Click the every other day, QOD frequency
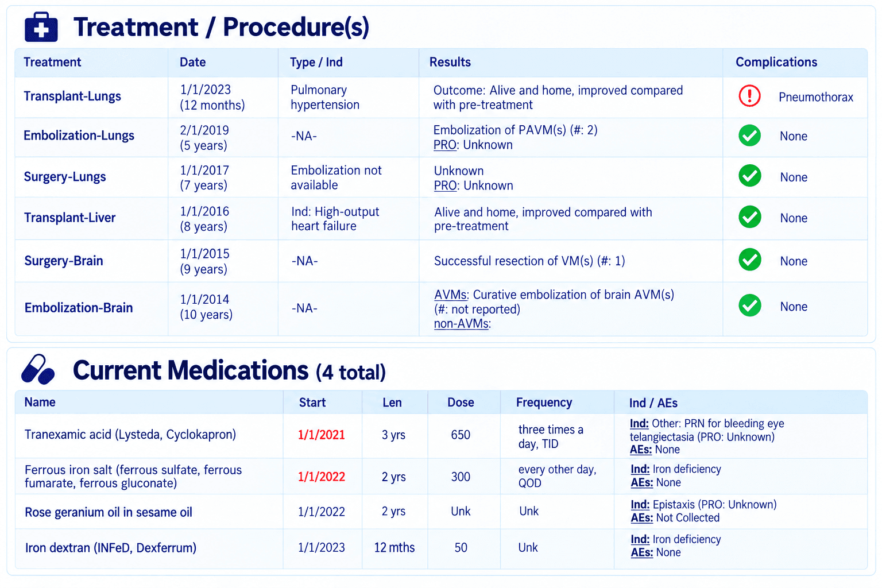 [558, 477]
